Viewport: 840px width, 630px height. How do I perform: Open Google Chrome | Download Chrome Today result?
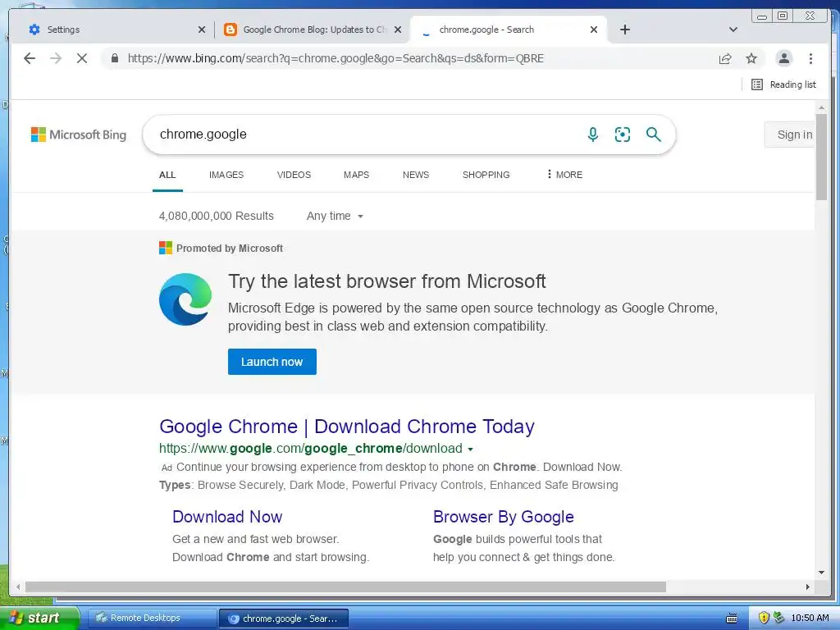pos(347,427)
